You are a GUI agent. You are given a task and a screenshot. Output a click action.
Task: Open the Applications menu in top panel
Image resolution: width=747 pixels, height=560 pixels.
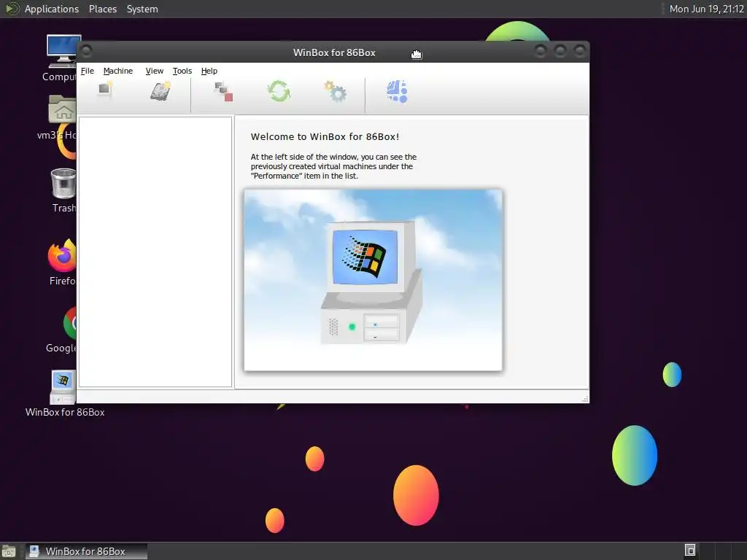click(x=52, y=9)
